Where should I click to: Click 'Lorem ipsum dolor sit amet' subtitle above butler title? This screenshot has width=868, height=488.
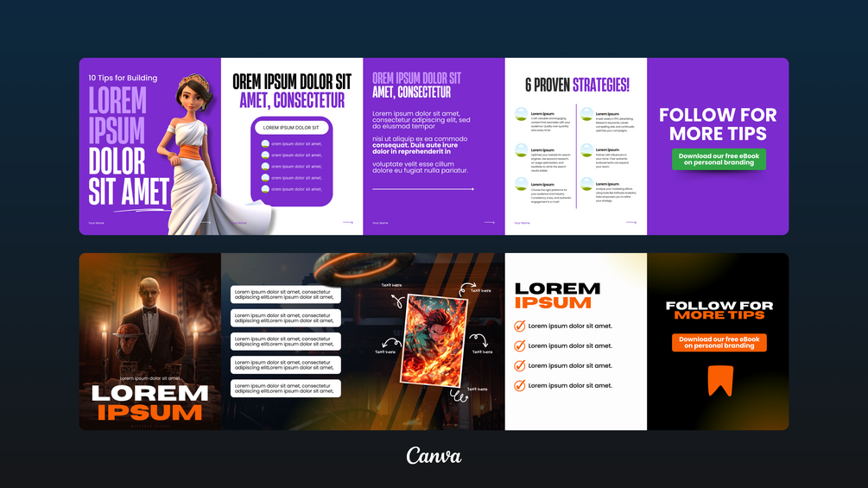150,378
